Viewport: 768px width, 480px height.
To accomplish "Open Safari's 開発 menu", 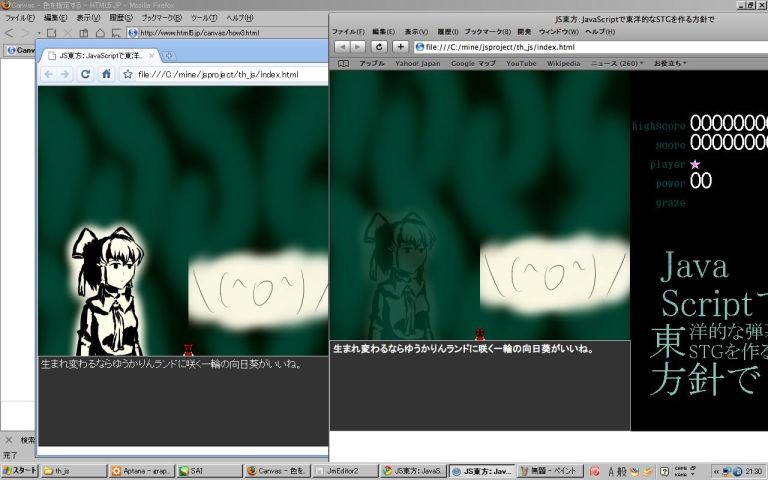I will [x=524, y=31].
